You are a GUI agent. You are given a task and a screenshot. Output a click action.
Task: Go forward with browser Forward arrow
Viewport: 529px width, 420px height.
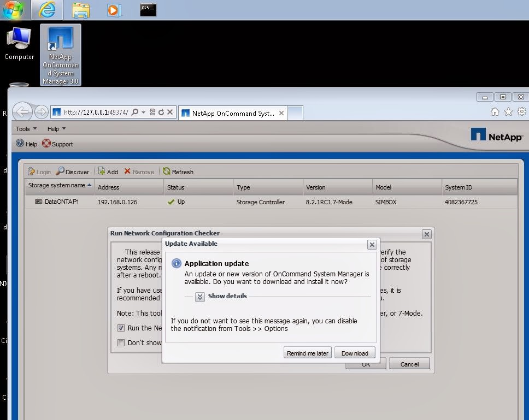[x=42, y=112]
